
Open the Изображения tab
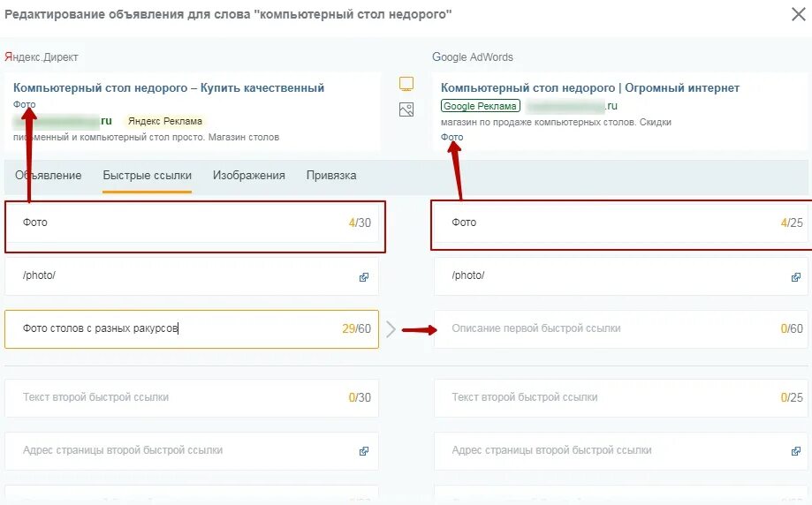(x=248, y=176)
